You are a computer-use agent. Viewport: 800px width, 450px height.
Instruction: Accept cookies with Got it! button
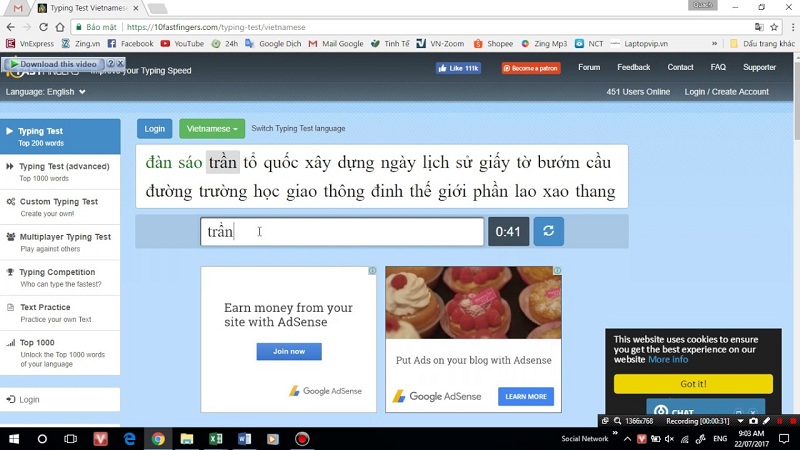coord(693,384)
